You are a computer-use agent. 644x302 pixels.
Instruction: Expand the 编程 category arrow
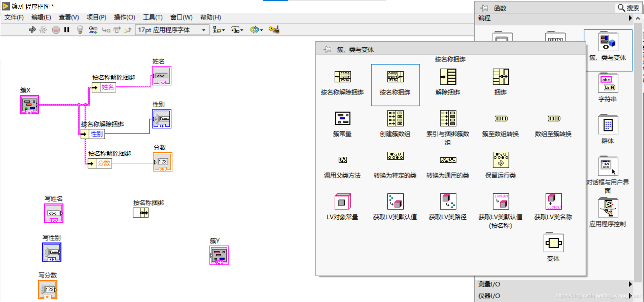[x=630, y=18]
